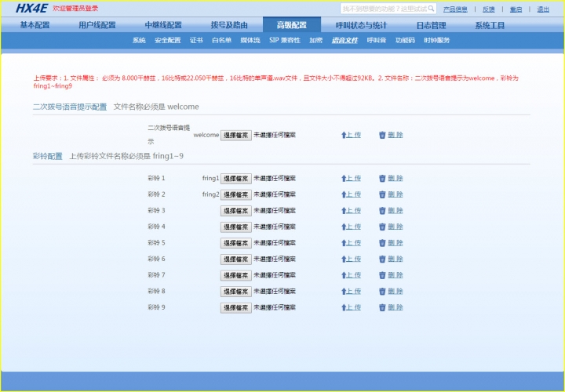Click the upload arrow icon for 彩铃 1

[344, 178]
